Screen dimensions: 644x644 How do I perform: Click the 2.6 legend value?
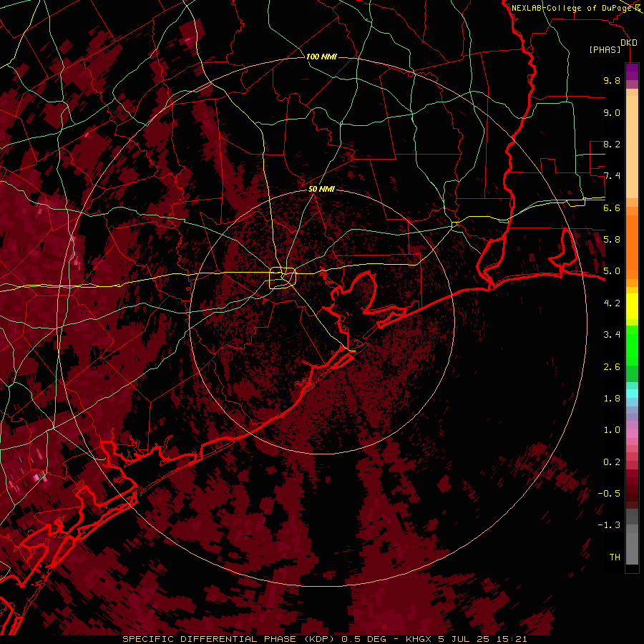coord(612,366)
